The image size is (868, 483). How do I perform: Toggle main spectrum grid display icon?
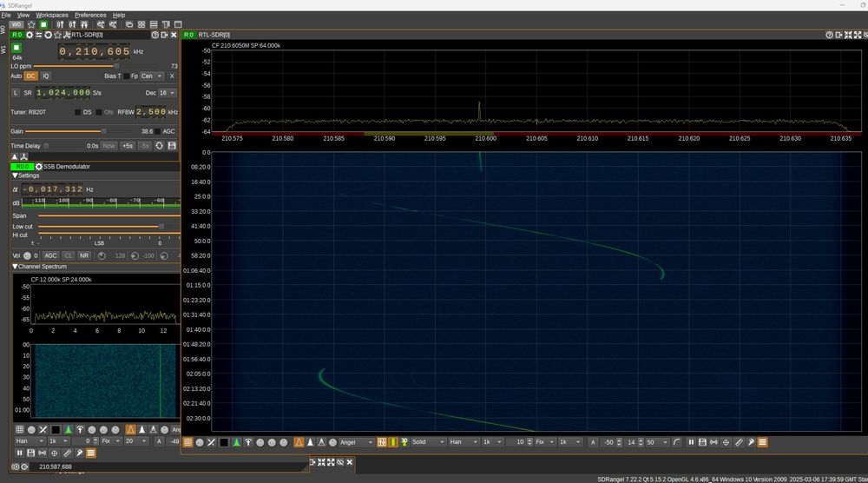pyautogui.click(x=187, y=442)
